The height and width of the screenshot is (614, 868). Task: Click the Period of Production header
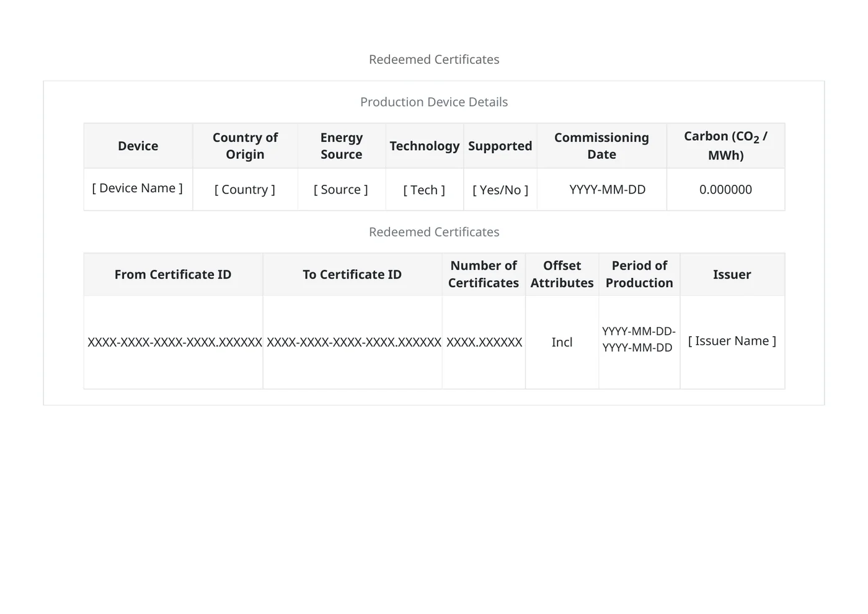tap(639, 274)
